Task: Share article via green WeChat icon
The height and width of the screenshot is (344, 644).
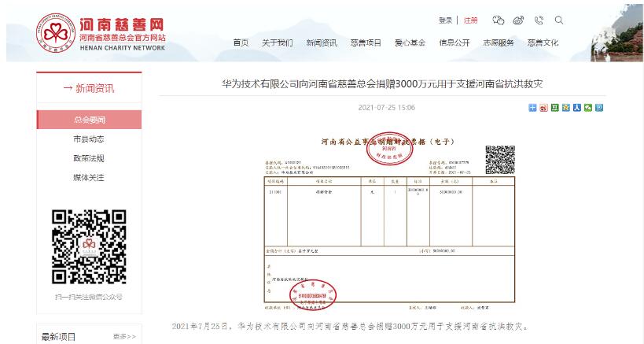Action: coord(587,108)
